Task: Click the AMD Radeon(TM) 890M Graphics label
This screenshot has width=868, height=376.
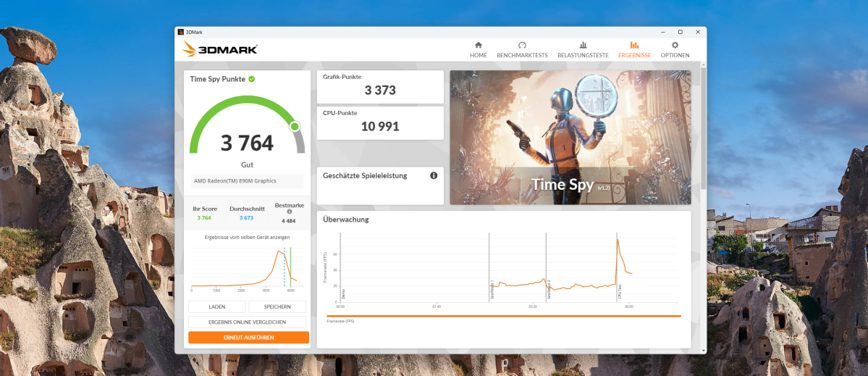Action: click(x=235, y=181)
